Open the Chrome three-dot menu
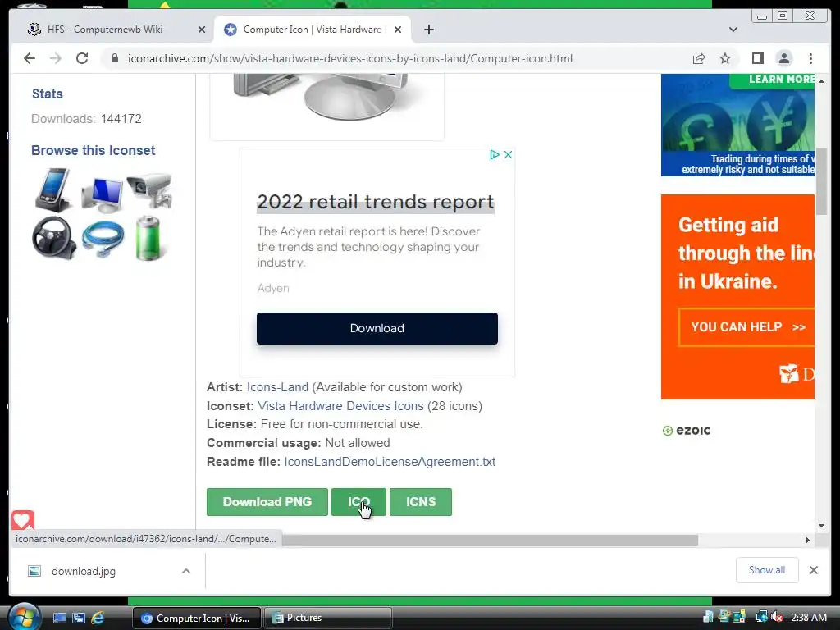 coord(810,58)
